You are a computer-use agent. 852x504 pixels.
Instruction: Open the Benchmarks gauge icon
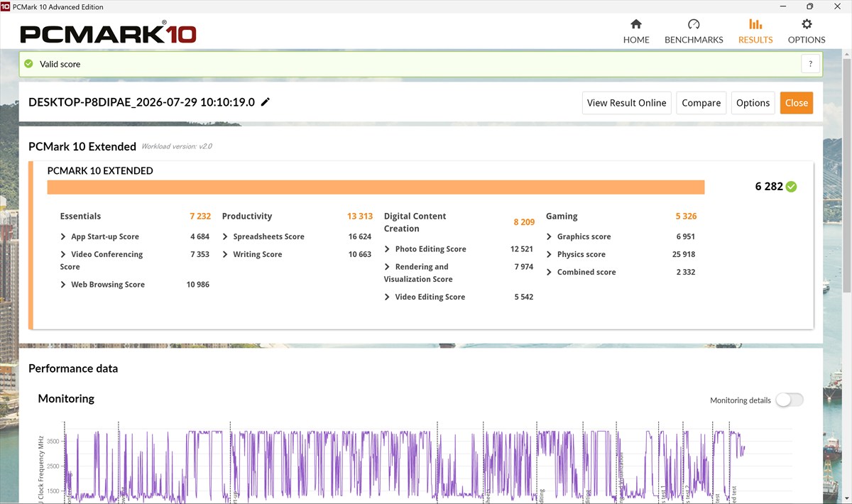tap(694, 24)
